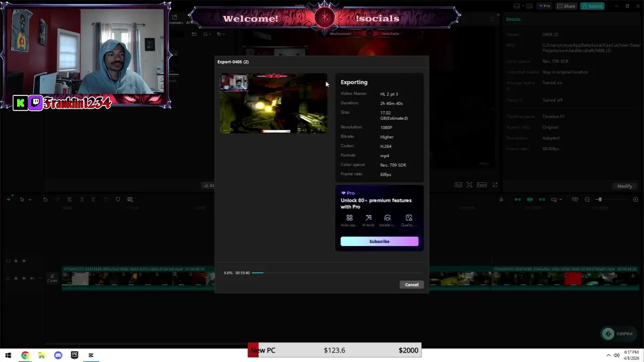Click the 17.02 GB estimated size value
The width and height of the screenshot is (644, 362).
pos(394,116)
